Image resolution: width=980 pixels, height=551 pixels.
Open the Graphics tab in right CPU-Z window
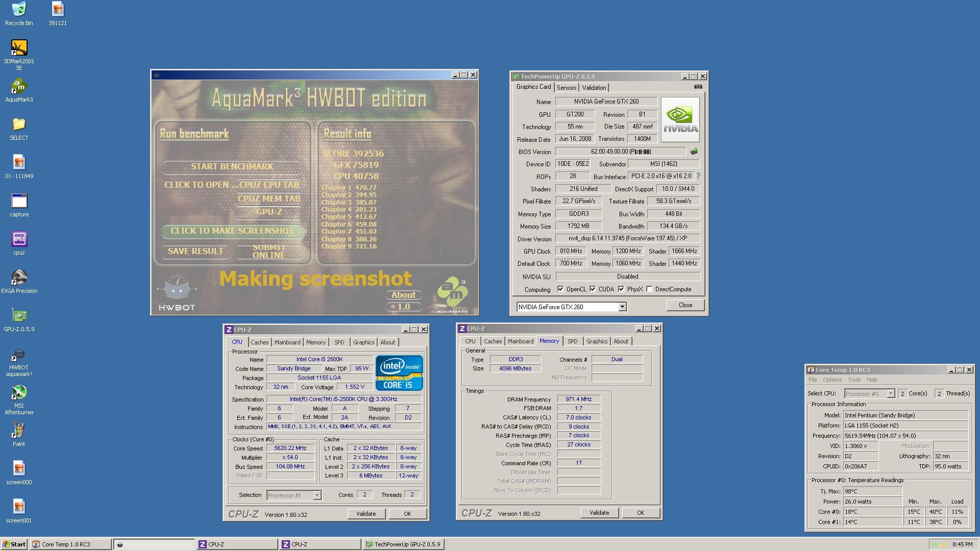[597, 341]
